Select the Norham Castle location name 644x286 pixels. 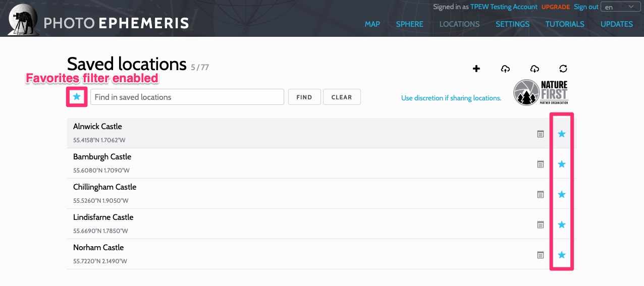click(x=98, y=247)
